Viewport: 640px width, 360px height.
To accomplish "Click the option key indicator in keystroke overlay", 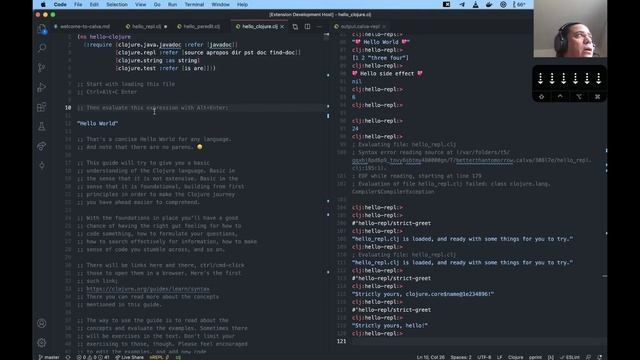I will point(579,97).
